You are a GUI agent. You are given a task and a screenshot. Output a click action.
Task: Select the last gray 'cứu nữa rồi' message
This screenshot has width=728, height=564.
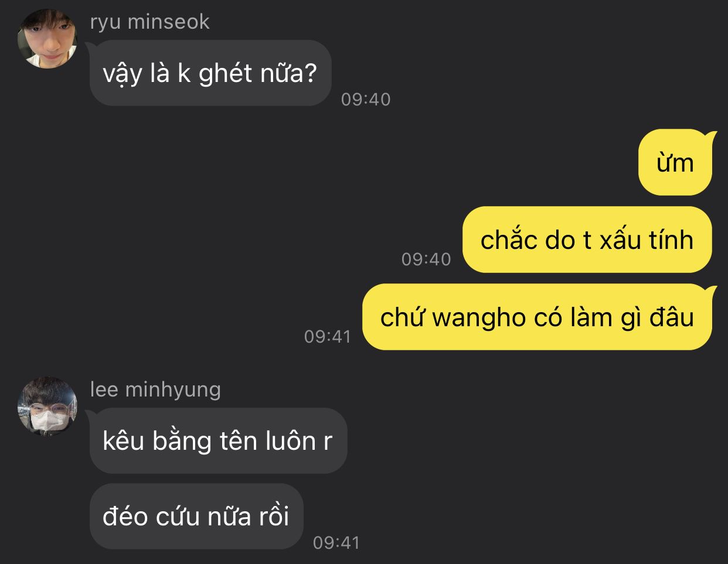point(196,516)
